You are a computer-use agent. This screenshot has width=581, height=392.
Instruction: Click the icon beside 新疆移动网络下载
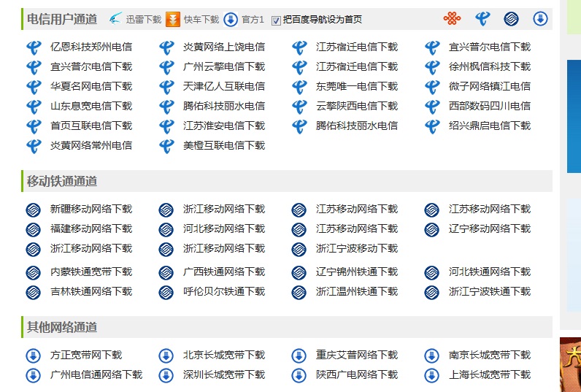click(33, 210)
